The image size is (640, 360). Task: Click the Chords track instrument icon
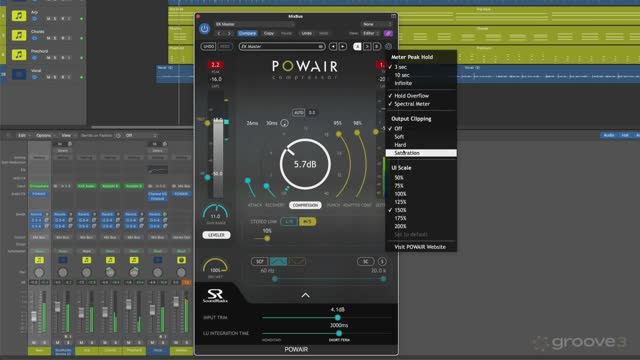[19, 35]
